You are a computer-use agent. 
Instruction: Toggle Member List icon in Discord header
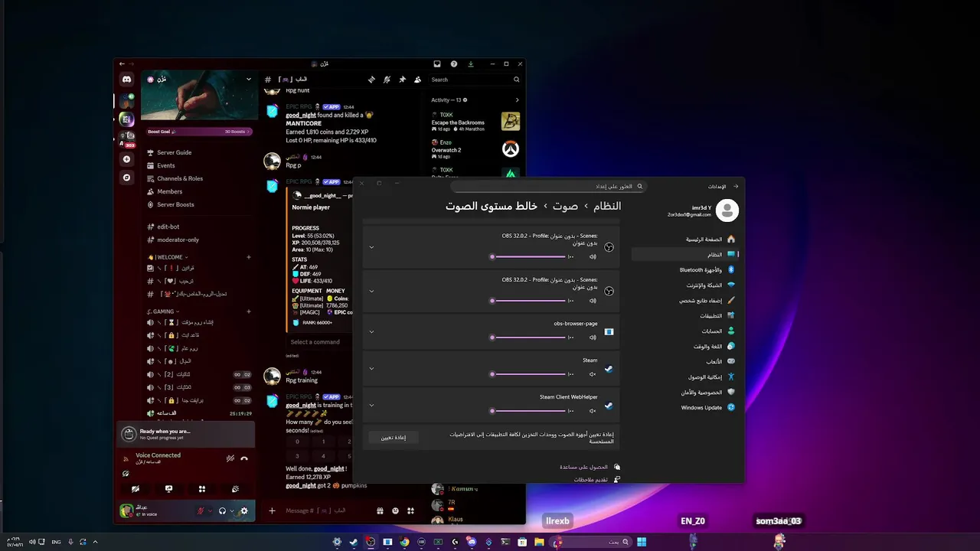(x=417, y=80)
